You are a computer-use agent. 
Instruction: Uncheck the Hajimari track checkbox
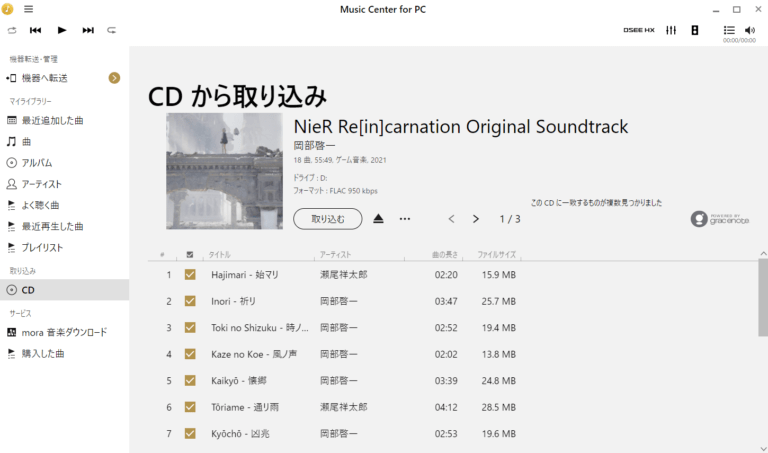190,274
